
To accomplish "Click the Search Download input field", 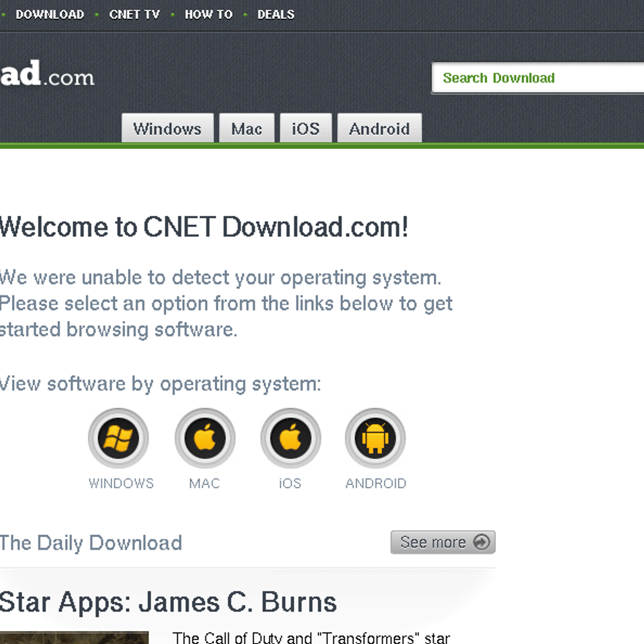I will 538,78.
